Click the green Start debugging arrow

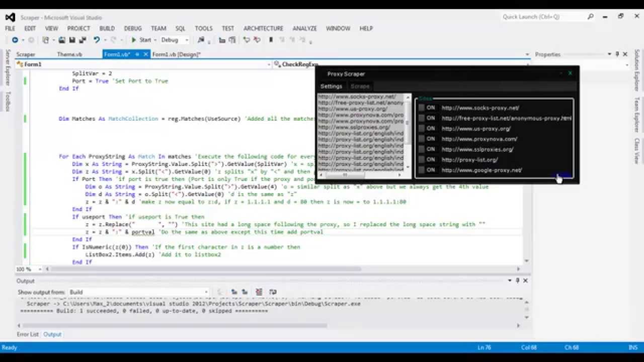pos(134,40)
